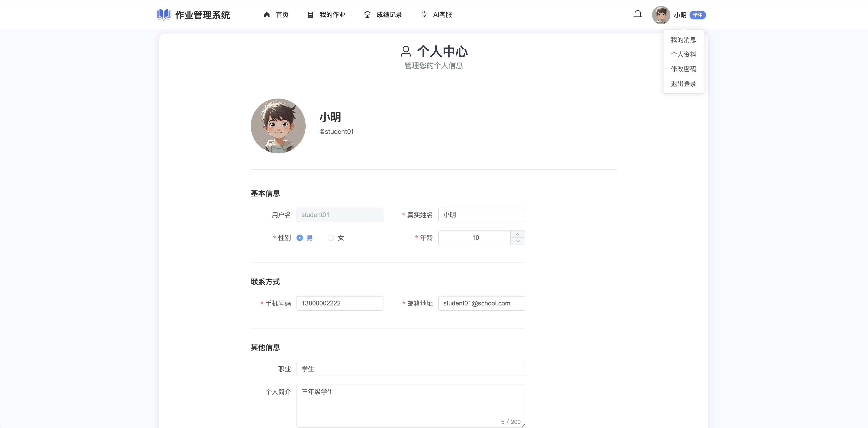Select the 女 radio button

[x=331, y=238]
